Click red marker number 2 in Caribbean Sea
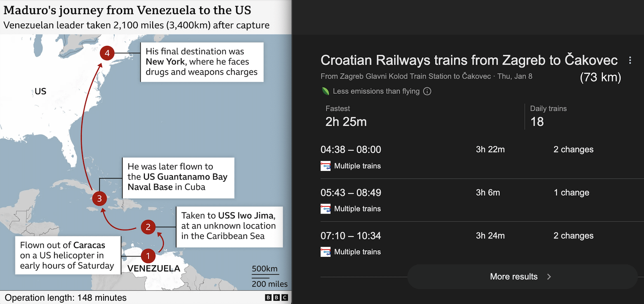Screen dimensions: 644x304 148,227
